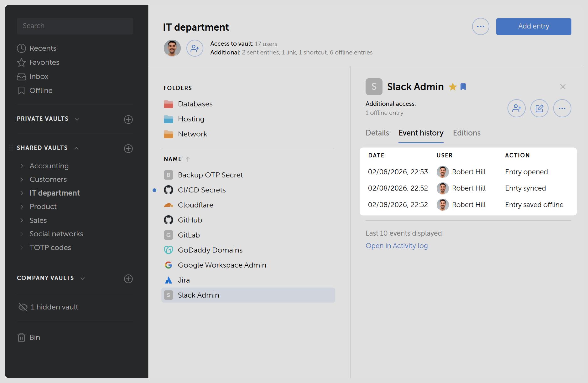Expand the TOTP codes vault chevron

click(x=22, y=248)
